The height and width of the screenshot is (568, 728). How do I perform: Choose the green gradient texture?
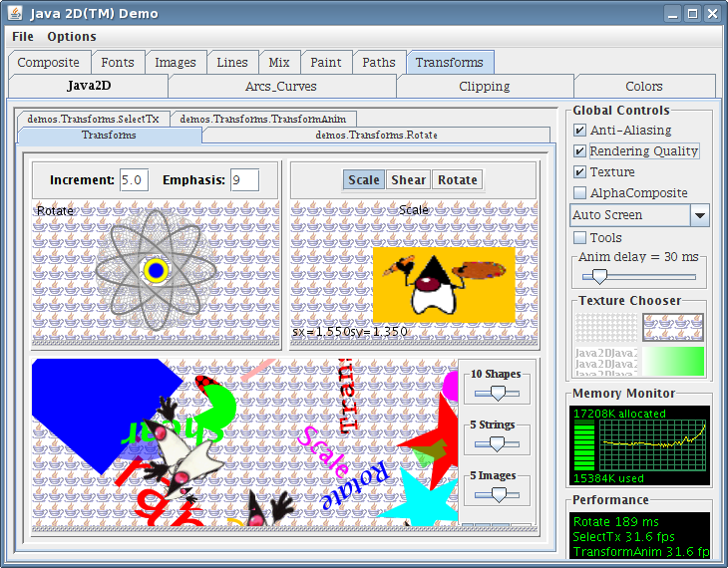674,360
